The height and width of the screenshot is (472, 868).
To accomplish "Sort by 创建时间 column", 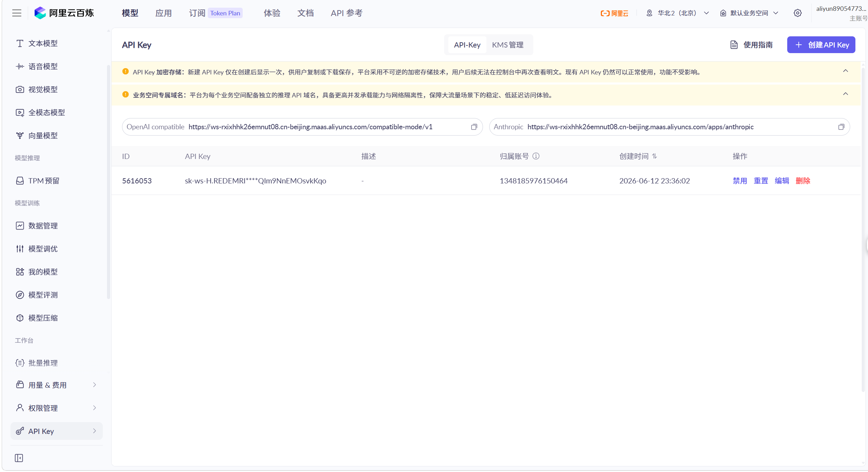I will pyautogui.click(x=654, y=156).
